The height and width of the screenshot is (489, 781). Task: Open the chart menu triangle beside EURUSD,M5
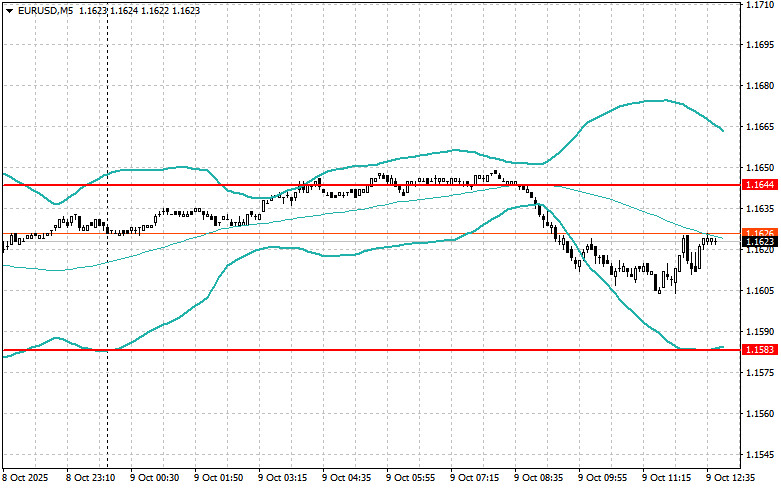[9, 10]
